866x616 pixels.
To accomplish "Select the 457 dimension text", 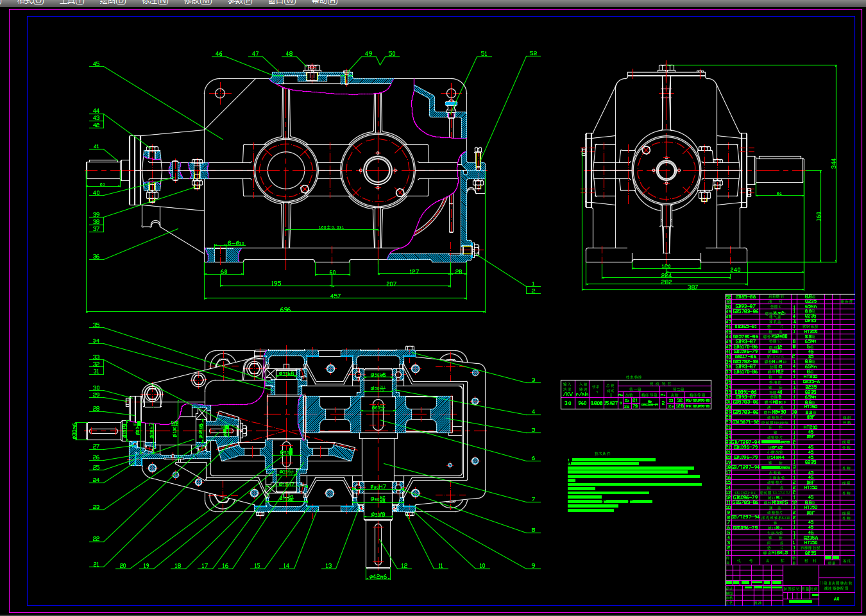I will [x=335, y=296].
